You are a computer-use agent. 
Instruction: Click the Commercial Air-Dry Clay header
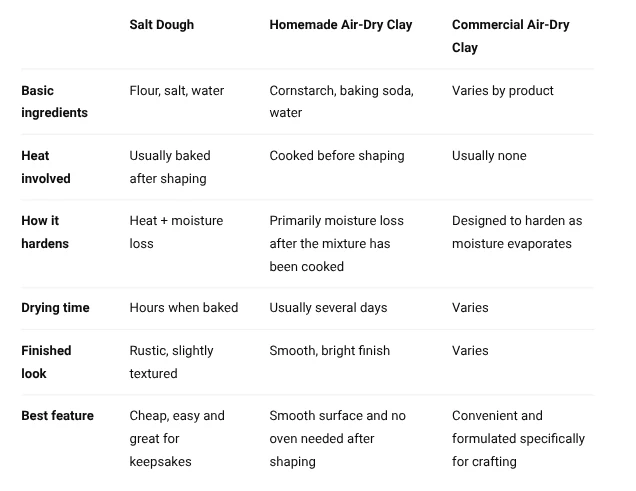coord(511,36)
